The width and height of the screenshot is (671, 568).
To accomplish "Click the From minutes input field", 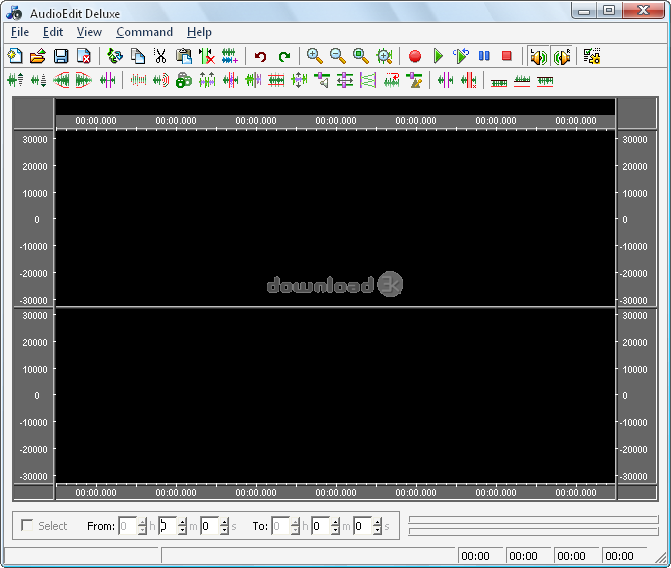I will [168, 526].
